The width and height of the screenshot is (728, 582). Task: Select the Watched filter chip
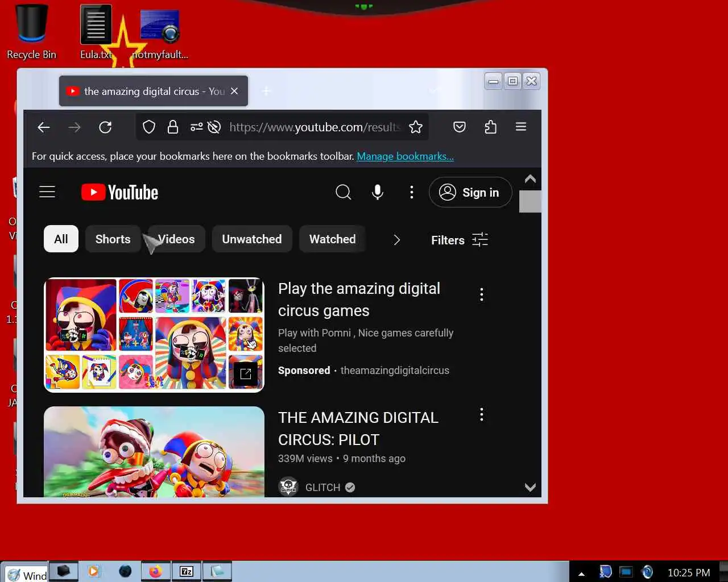(x=333, y=239)
